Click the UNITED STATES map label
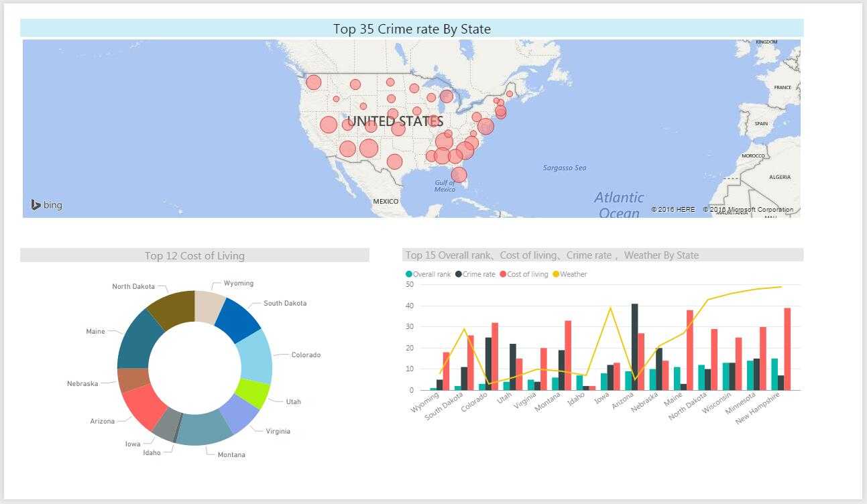Viewport: 867px width, 504px height. coord(395,121)
